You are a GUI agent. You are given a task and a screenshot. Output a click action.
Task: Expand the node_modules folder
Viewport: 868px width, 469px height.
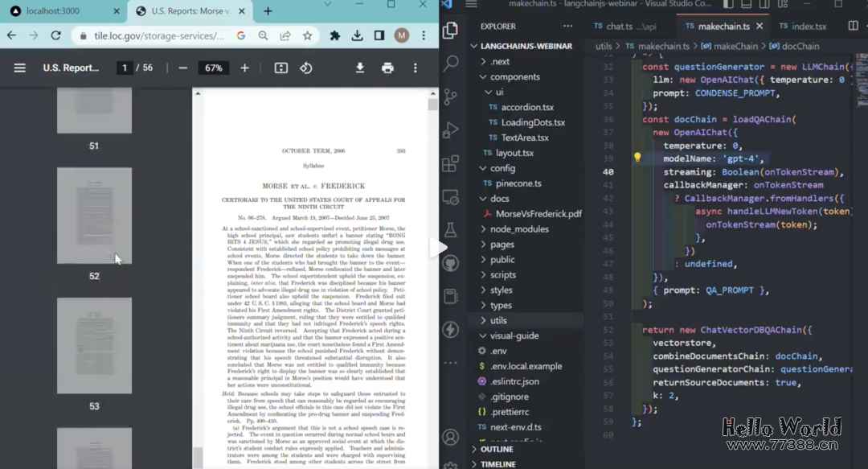(x=518, y=229)
